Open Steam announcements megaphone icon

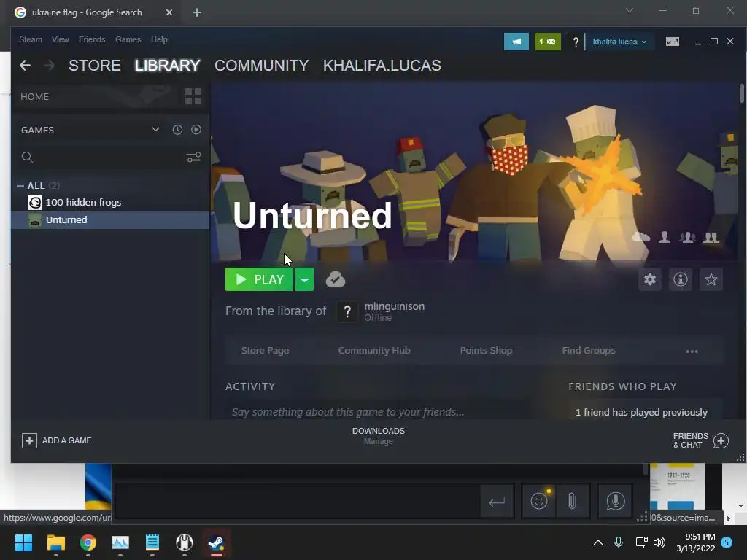pos(516,42)
